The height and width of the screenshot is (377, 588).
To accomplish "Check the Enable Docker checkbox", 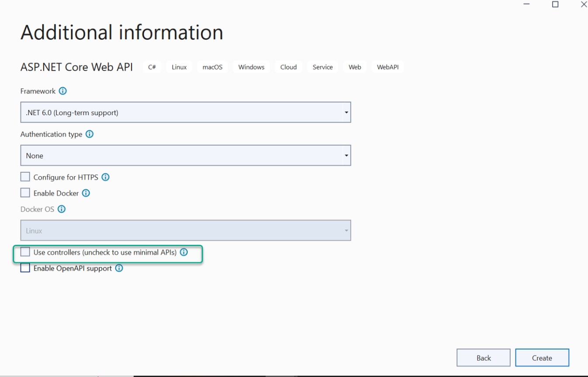I will (25, 193).
